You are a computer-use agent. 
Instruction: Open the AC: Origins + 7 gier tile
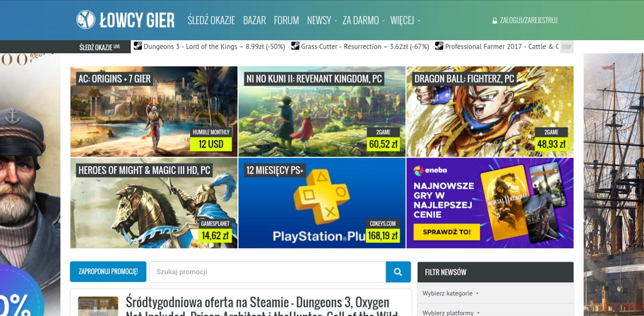point(154,112)
